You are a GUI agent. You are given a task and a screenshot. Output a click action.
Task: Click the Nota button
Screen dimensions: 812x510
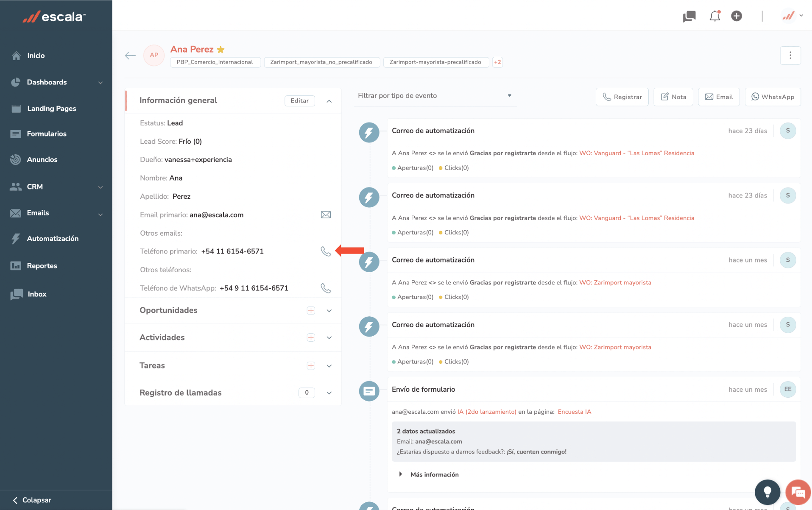coord(673,97)
